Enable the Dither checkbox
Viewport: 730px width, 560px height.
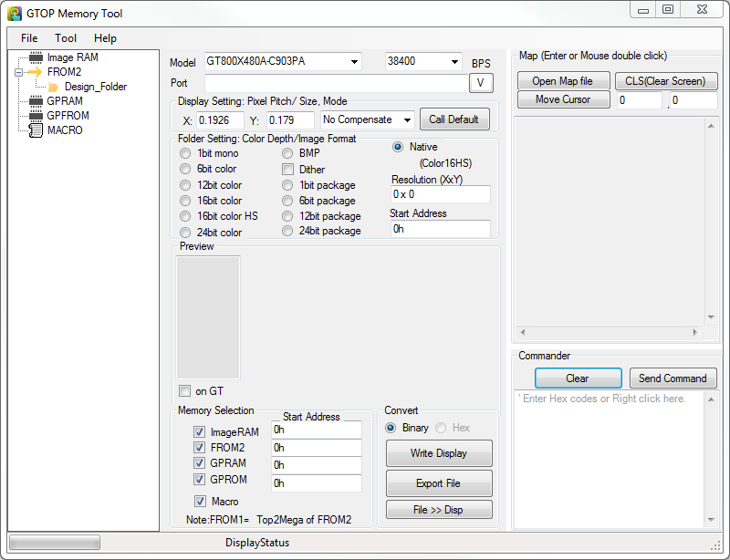tap(288, 170)
